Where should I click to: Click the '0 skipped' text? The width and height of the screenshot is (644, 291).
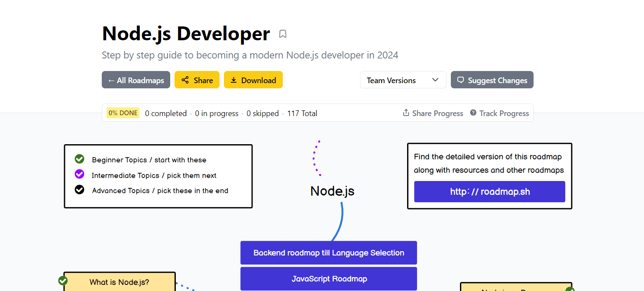coord(263,113)
